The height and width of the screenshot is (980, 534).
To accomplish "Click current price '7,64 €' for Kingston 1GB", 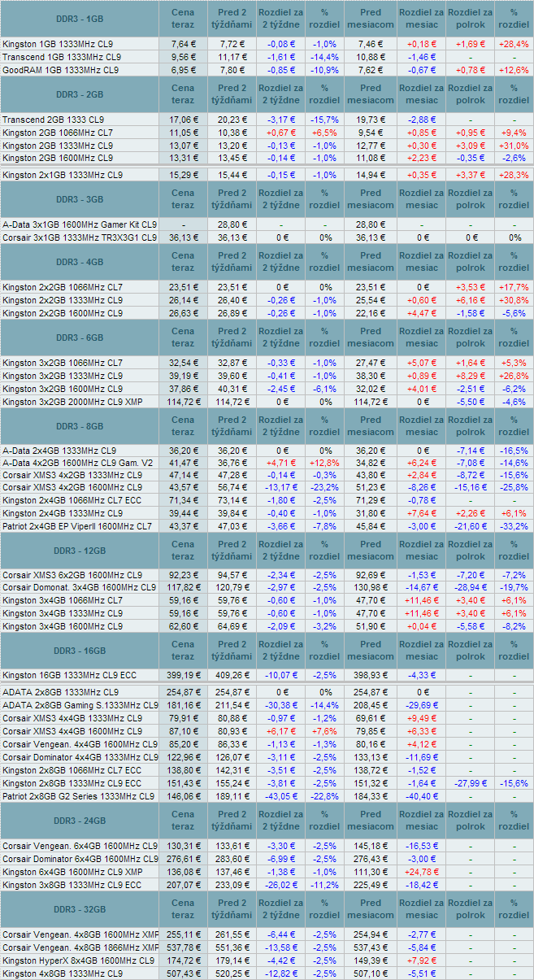I will (x=184, y=43).
